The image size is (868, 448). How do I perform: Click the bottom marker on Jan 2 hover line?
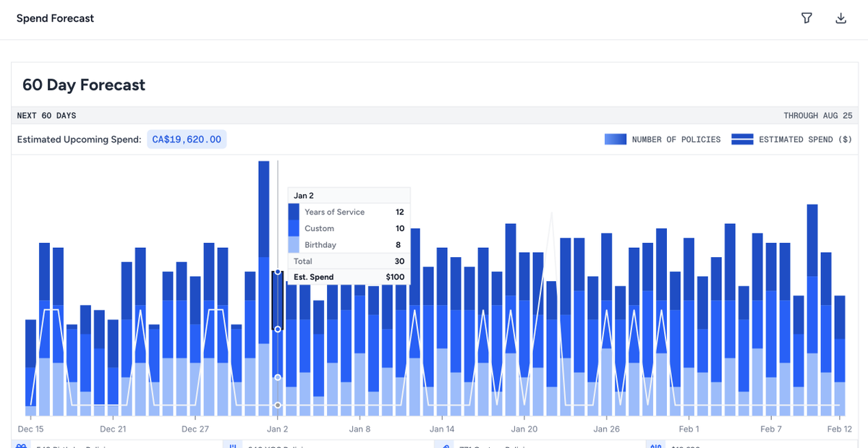pos(278,405)
